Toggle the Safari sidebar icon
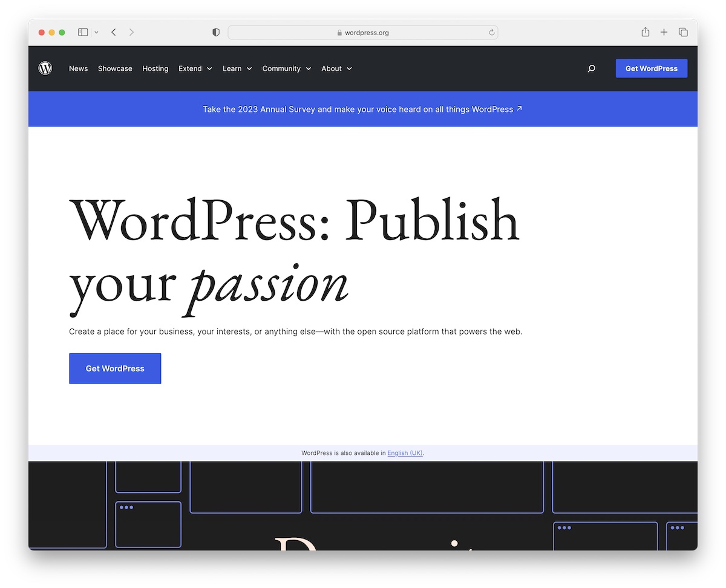The width and height of the screenshot is (726, 588). (83, 32)
